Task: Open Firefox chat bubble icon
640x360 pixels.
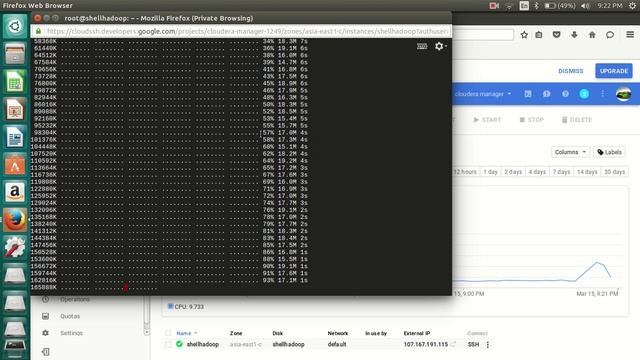Action: 610,35
